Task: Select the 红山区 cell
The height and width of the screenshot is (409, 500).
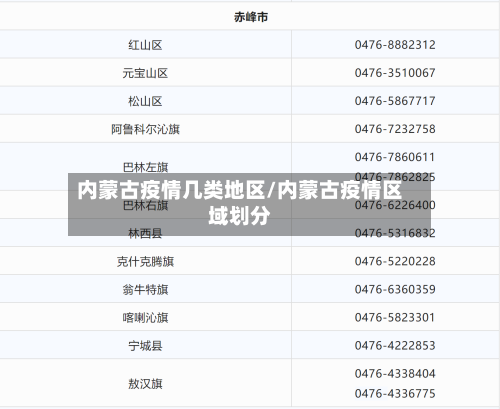Action: [x=145, y=45]
